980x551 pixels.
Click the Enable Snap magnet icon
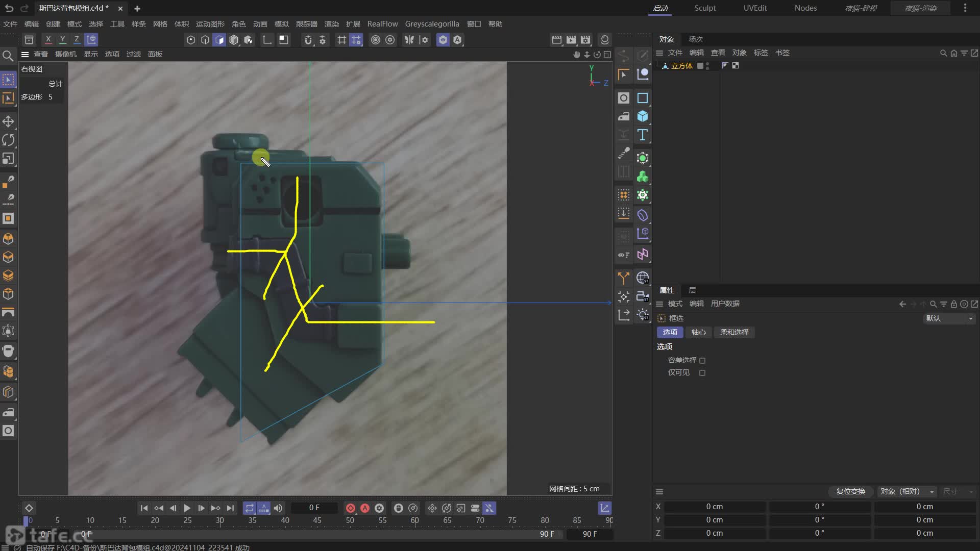tap(308, 40)
